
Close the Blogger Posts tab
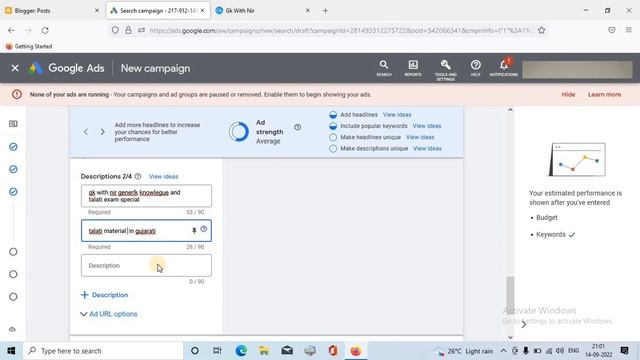[x=97, y=11]
